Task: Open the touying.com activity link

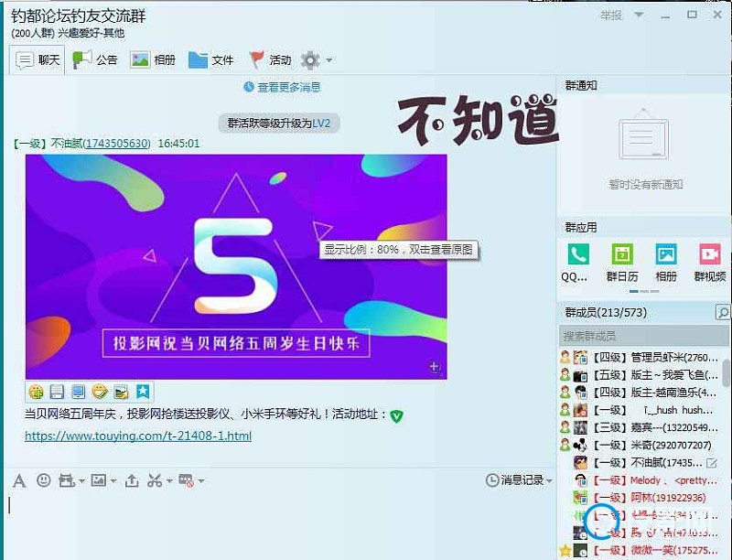Action: pyautogui.click(x=138, y=436)
